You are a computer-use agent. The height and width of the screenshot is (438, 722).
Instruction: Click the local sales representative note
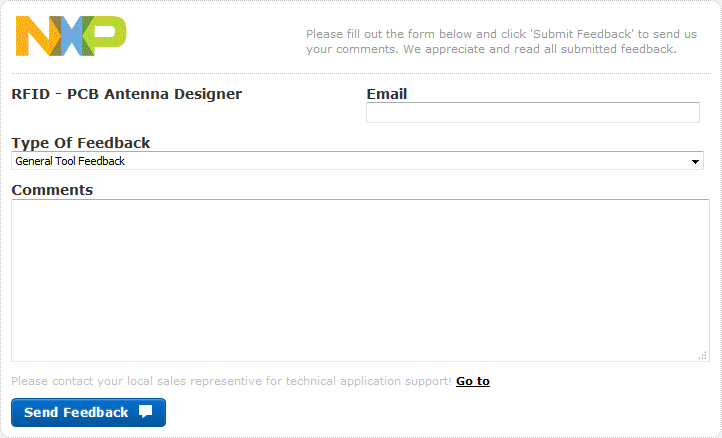(231, 381)
